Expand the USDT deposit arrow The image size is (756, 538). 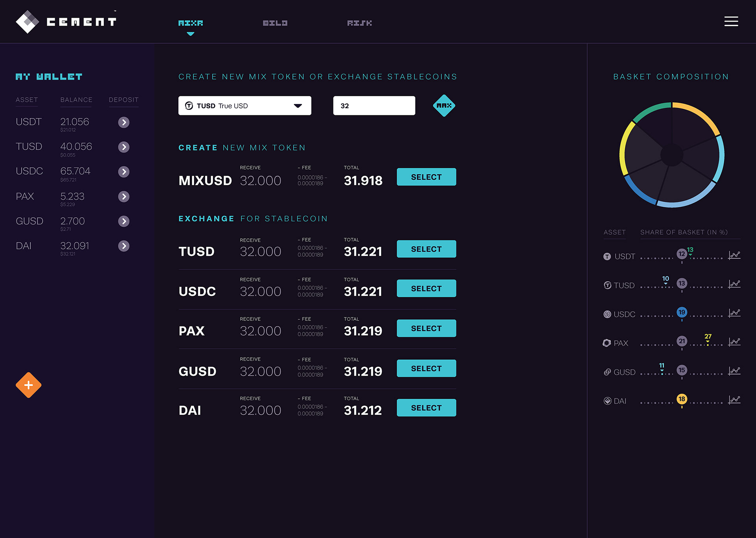click(124, 122)
